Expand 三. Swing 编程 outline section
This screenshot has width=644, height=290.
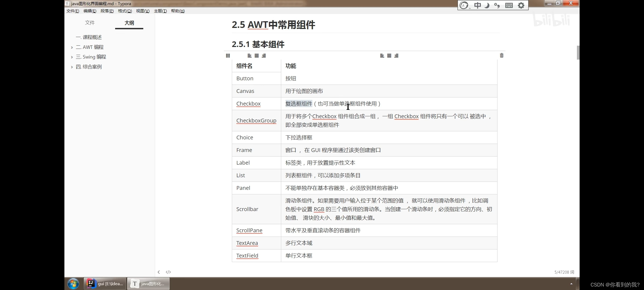[x=72, y=57]
